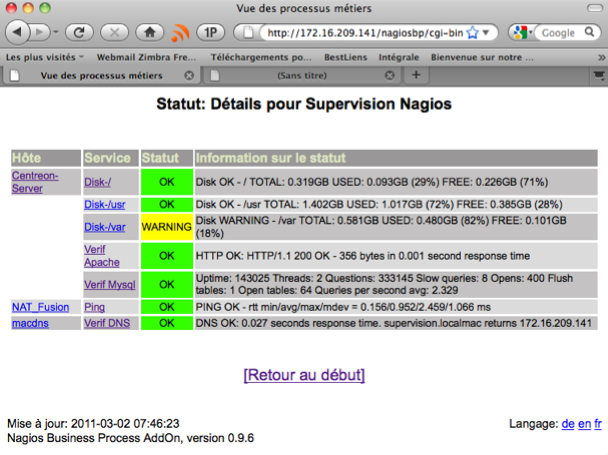Switch language to German with de link
Image resolution: width=608 pixels, height=455 pixels.
tap(567, 424)
